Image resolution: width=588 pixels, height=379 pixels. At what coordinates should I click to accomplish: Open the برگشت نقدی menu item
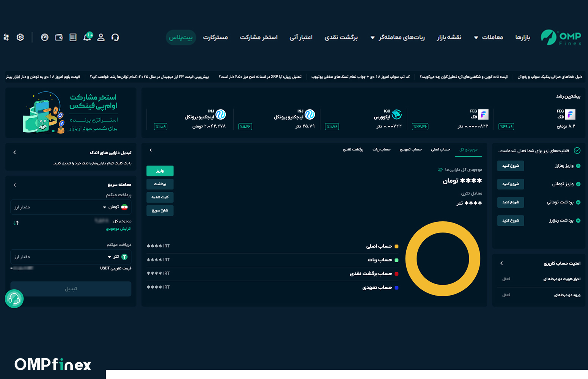point(341,37)
